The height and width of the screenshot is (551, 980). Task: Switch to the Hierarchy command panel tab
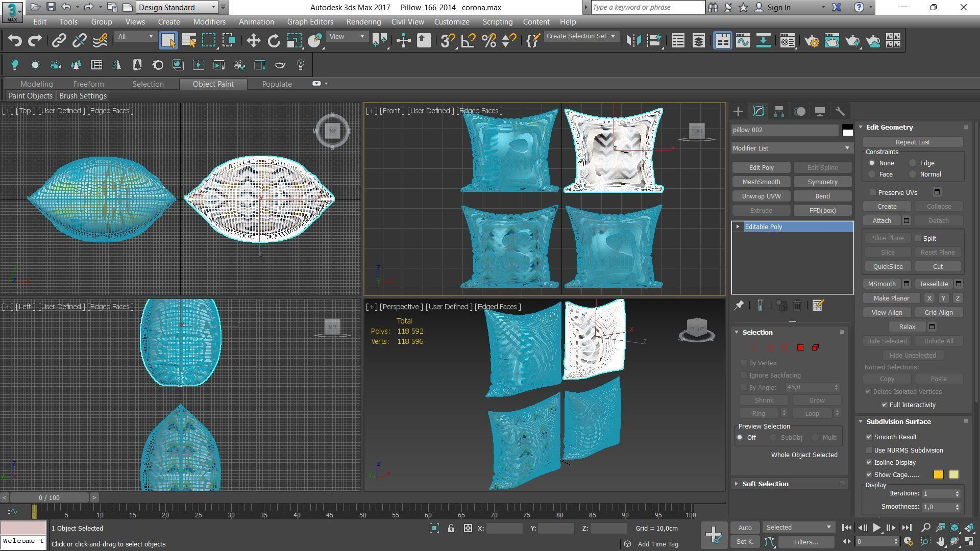pyautogui.click(x=779, y=111)
